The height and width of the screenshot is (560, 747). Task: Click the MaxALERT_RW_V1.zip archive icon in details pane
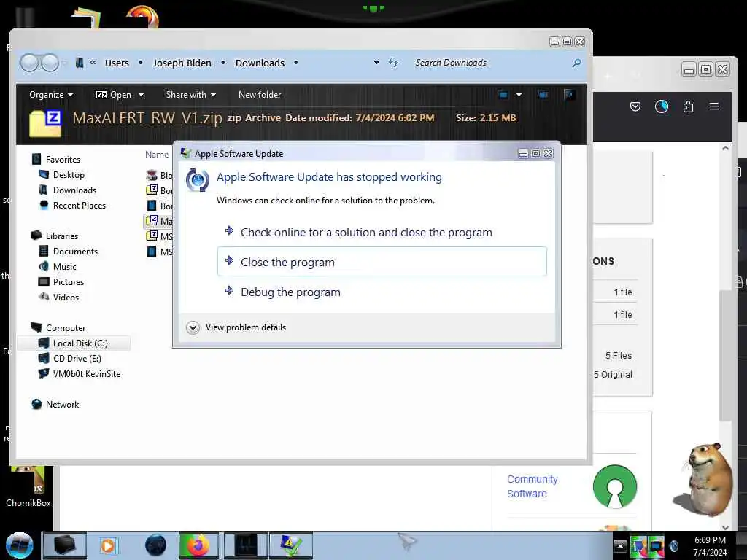(46, 124)
